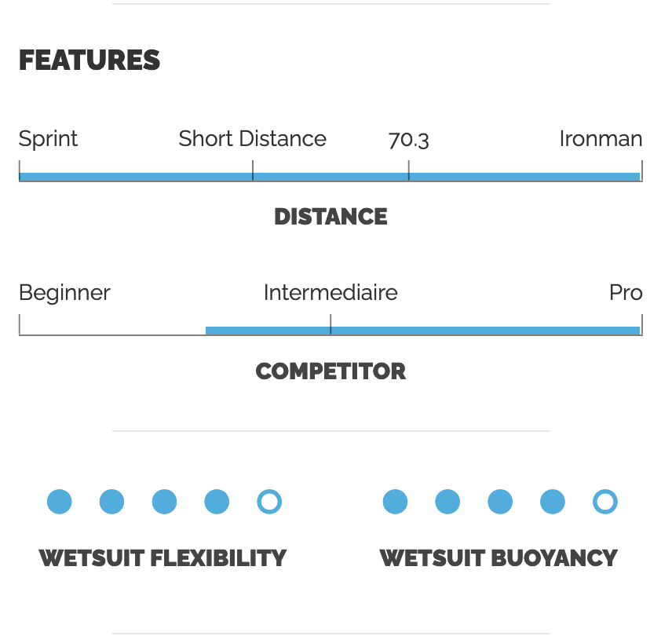The image size is (672, 636).
Task: Click the Features section heading
Action: tap(89, 60)
